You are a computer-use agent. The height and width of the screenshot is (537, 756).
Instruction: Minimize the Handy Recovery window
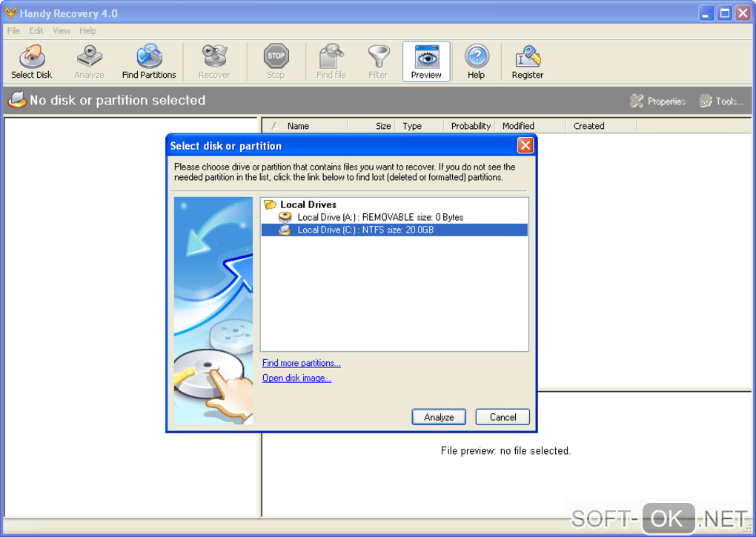[x=706, y=13]
